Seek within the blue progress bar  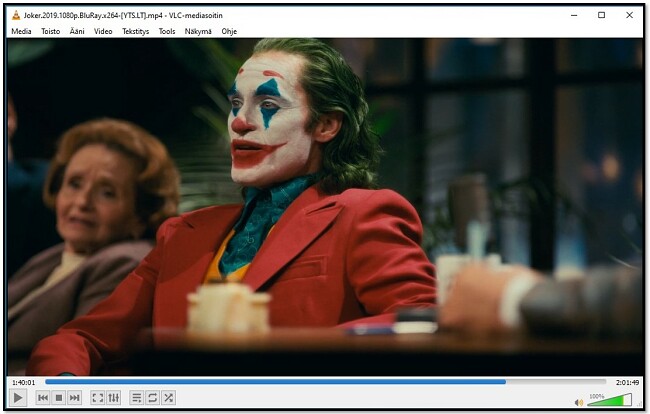325,382
